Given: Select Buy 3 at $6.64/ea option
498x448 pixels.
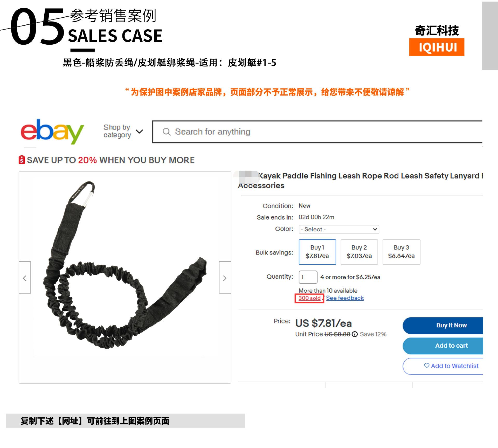Looking at the screenshot, I should point(401,252).
